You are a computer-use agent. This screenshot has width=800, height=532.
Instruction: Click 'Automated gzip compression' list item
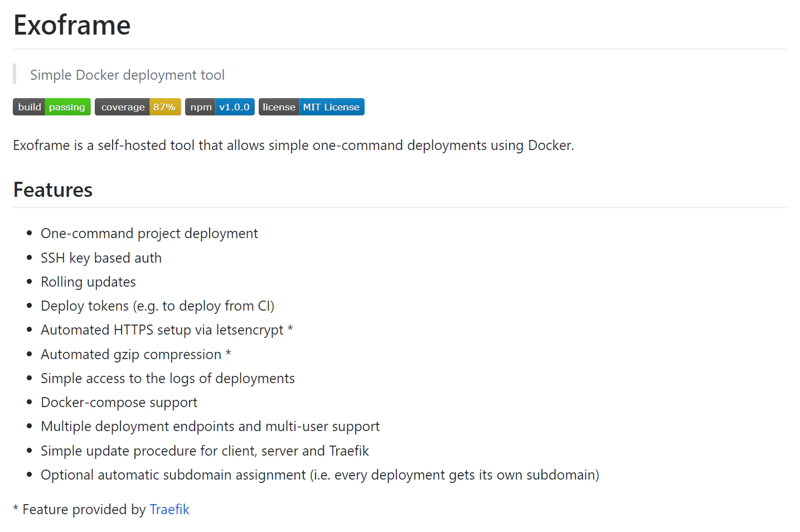coord(136,355)
